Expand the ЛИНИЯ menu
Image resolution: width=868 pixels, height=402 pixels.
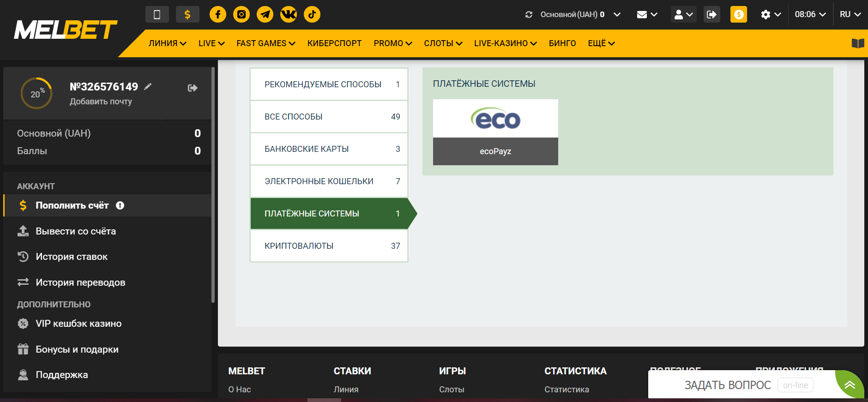coord(168,43)
